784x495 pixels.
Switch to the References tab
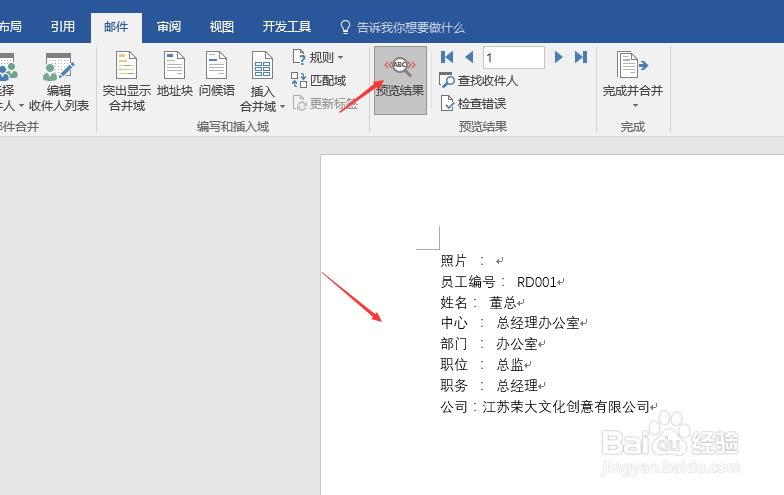click(63, 26)
